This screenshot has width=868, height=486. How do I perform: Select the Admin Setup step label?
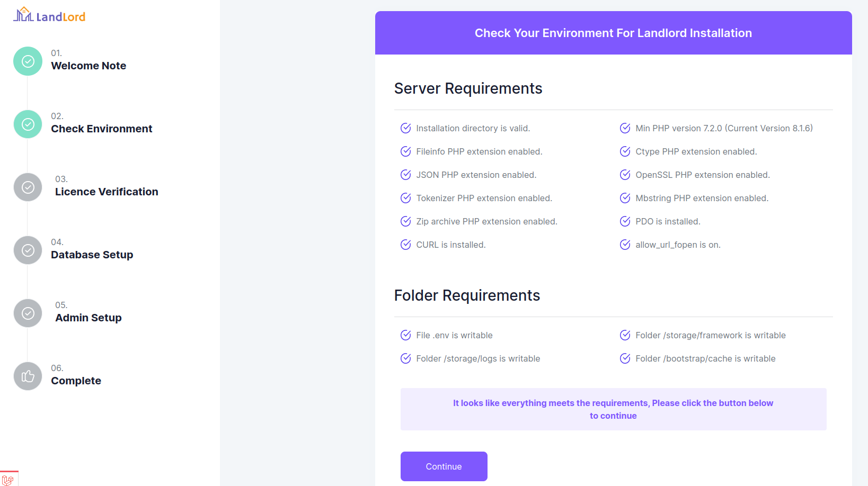pos(88,318)
